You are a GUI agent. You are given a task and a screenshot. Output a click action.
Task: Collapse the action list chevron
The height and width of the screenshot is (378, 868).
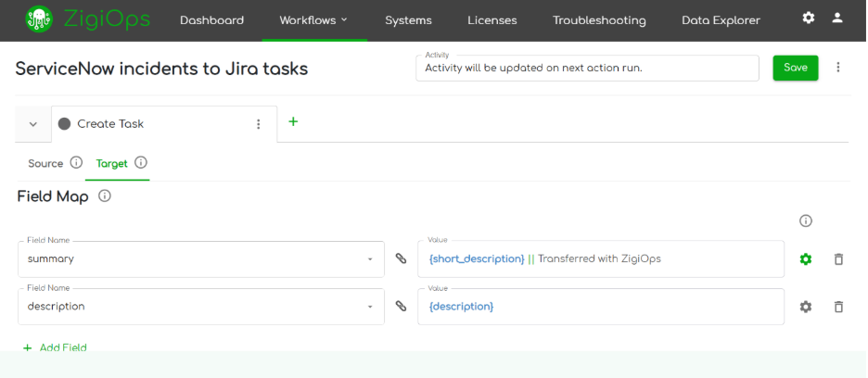(x=33, y=124)
